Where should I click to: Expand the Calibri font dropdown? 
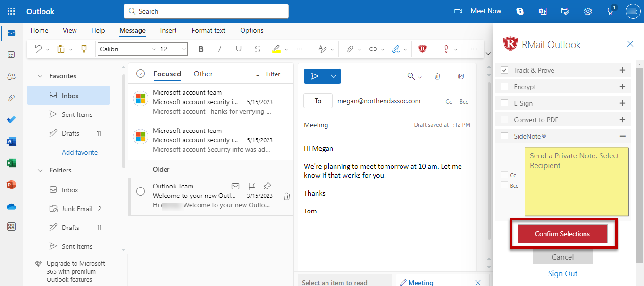pyautogui.click(x=154, y=49)
